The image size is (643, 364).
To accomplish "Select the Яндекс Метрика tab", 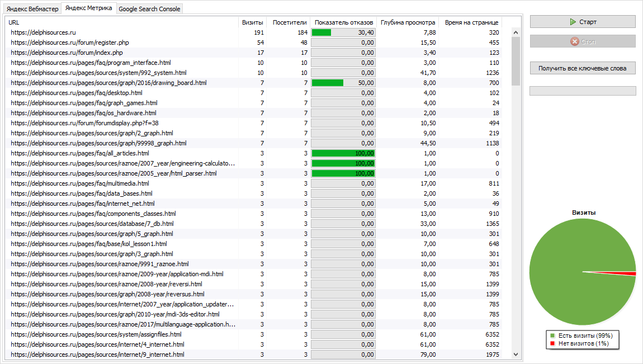I will coord(88,8).
